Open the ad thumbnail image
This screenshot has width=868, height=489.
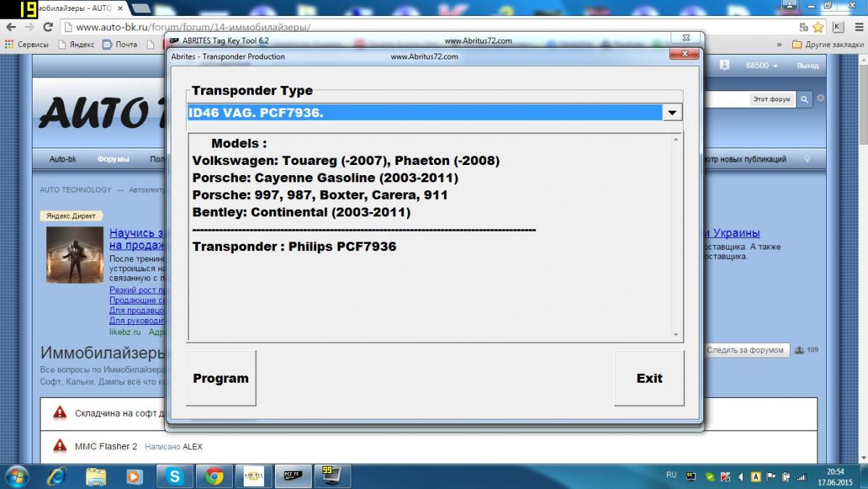75,255
